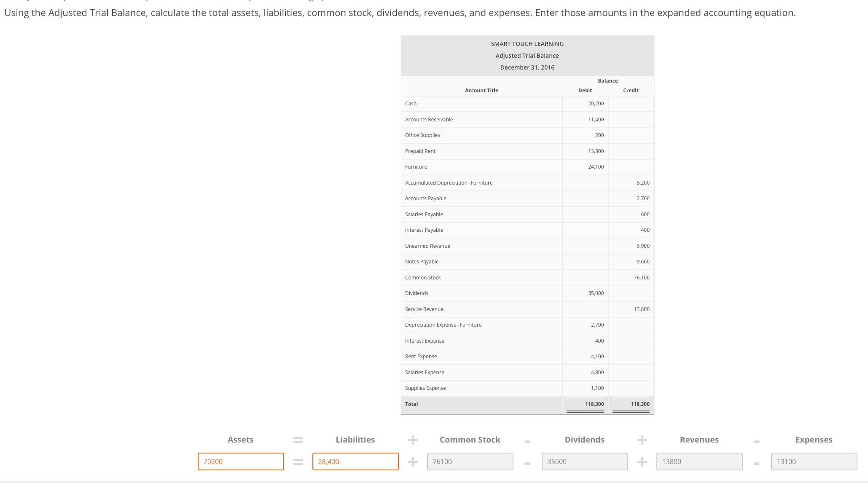Click the Accounts Receivable debit amount 11,400
This screenshot has width=868, height=483.
click(595, 119)
